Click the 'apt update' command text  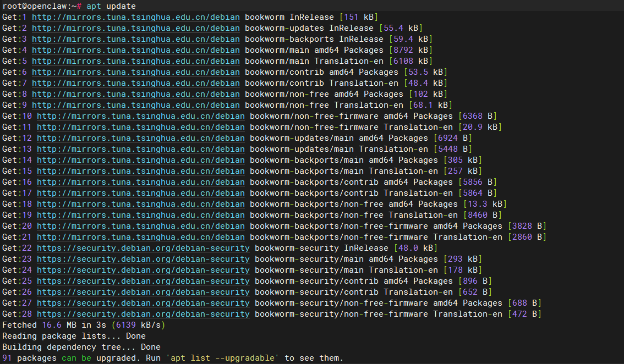(x=111, y=6)
